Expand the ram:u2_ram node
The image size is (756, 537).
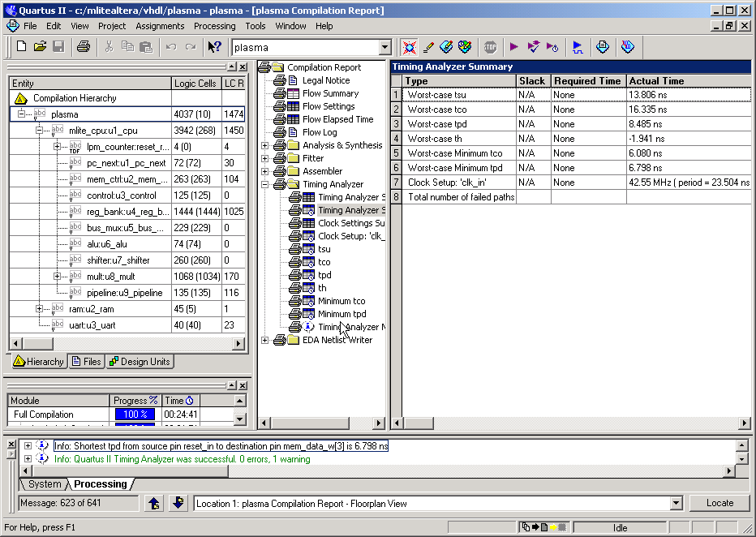coord(39,308)
